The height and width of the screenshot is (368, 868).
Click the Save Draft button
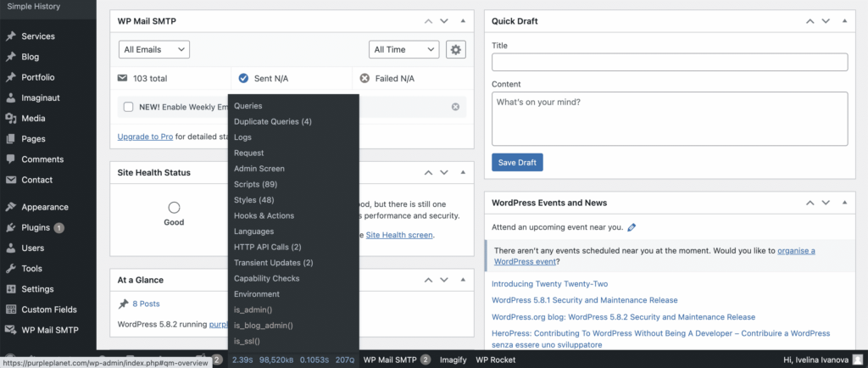coord(517,163)
